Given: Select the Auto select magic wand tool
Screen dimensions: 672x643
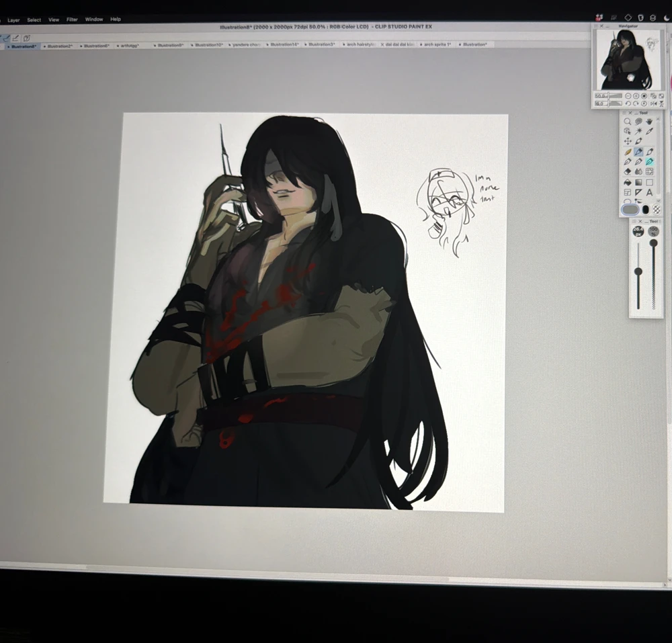Looking at the screenshot, I should 638,131.
